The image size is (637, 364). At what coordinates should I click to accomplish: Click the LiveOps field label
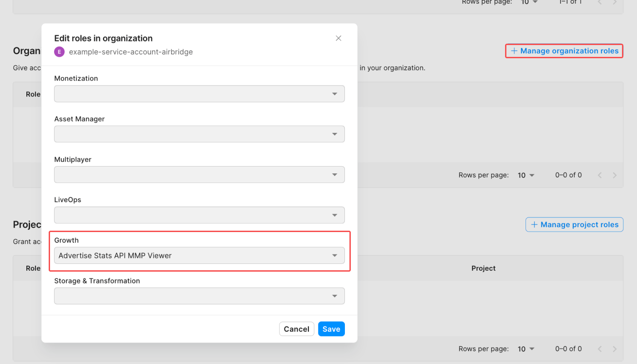pos(68,200)
